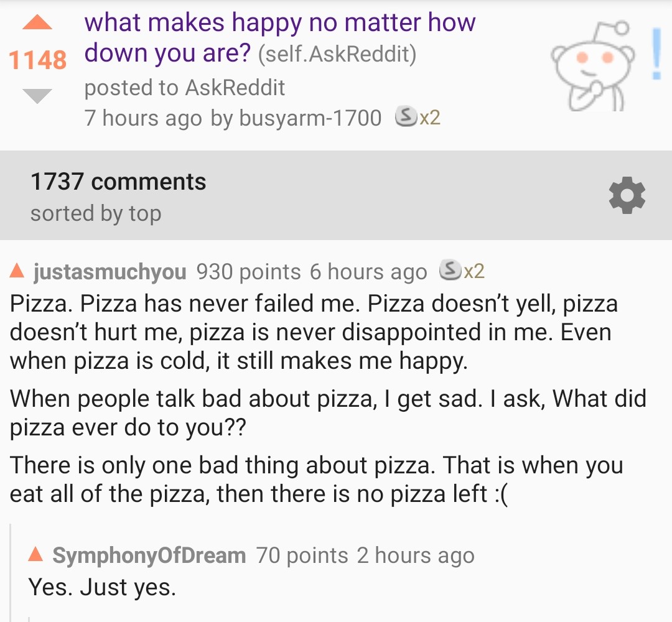Downvote the AskReddit post
The height and width of the screenshot is (622, 672).
coord(37,96)
